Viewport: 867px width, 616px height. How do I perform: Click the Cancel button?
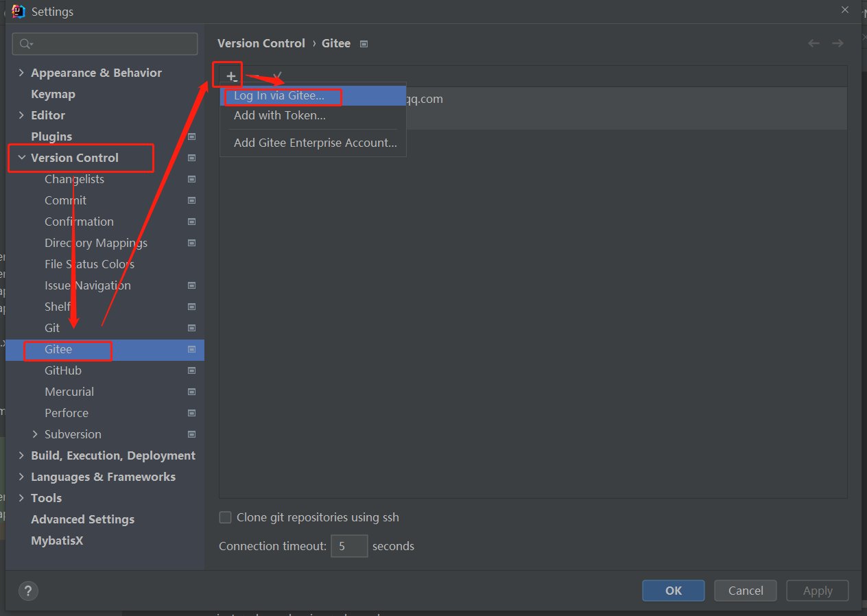point(746,591)
